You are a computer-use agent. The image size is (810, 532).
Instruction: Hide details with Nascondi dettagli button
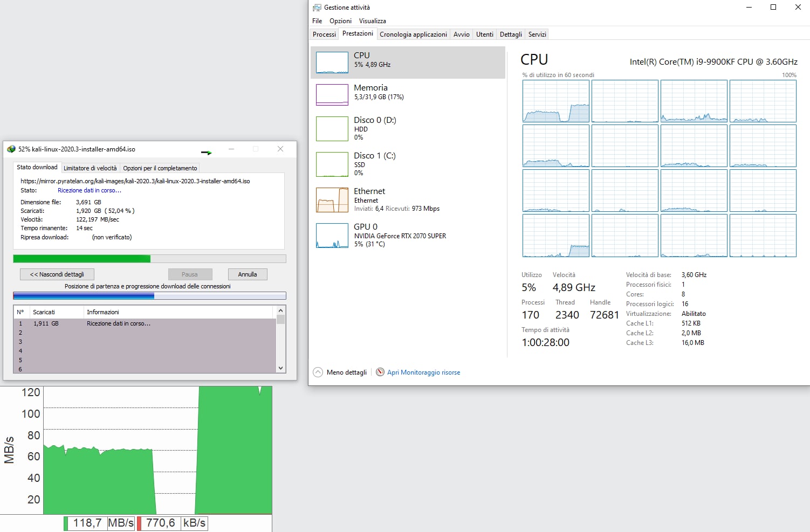(57, 274)
